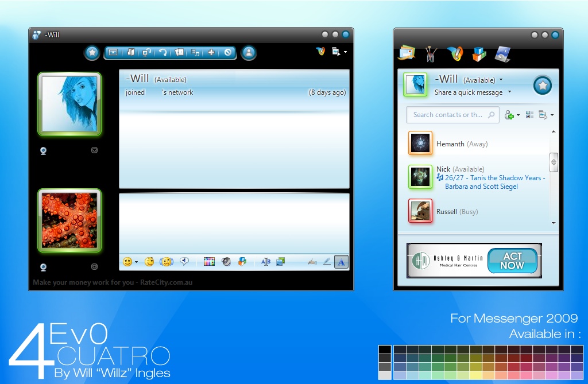This screenshot has width=588, height=384.
Task: Open the show menu dropdown in chat window
Action: pos(339,52)
